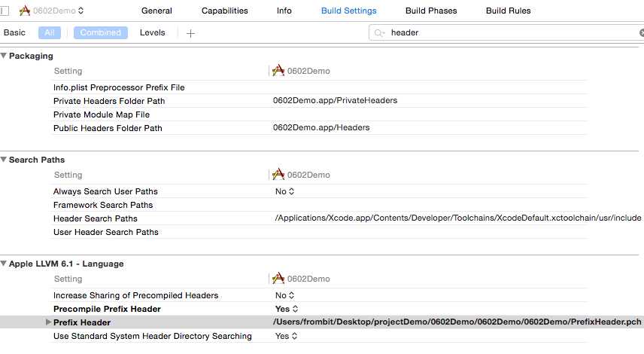This screenshot has height=354, width=644.
Task: Click the search magnifier icon
Action: pos(379,33)
